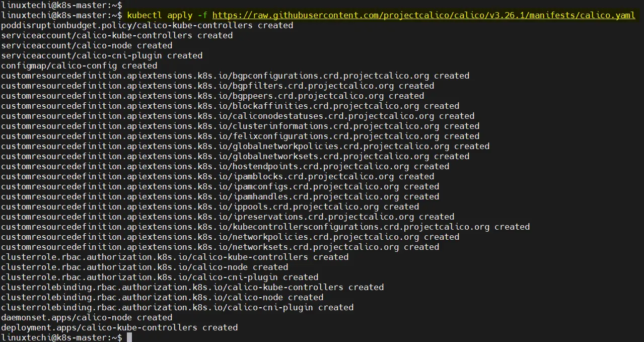Click the deployment.apps/calico-kube-controllers created line
The height and width of the screenshot is (342, 644).
click(x=119, y=327)
